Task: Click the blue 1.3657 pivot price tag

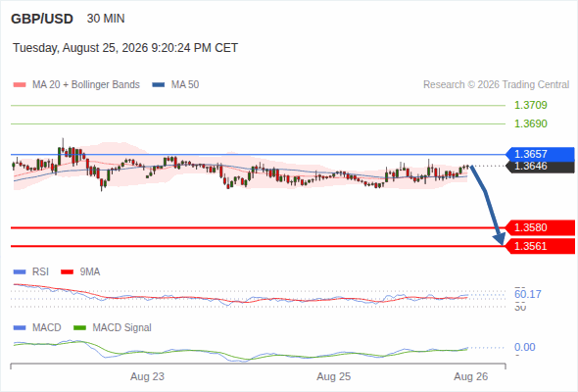Action: (x=540, y=154)
